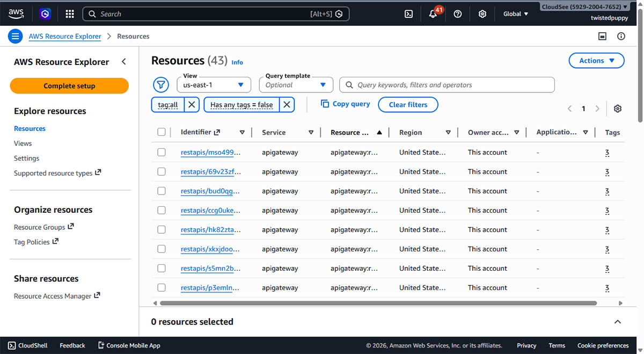Expand the resources selected panel chevron

[x=618, y=322]
